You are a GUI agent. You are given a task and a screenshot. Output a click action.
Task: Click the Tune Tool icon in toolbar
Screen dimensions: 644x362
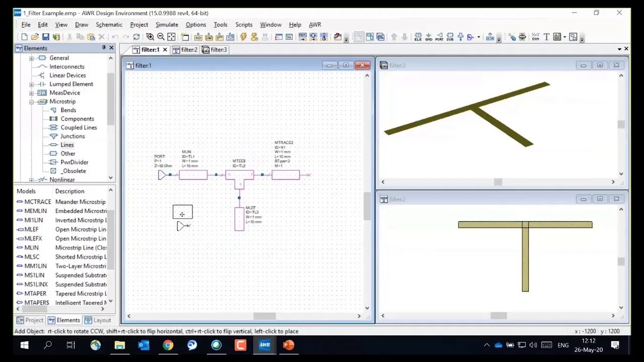coord(512,37)
